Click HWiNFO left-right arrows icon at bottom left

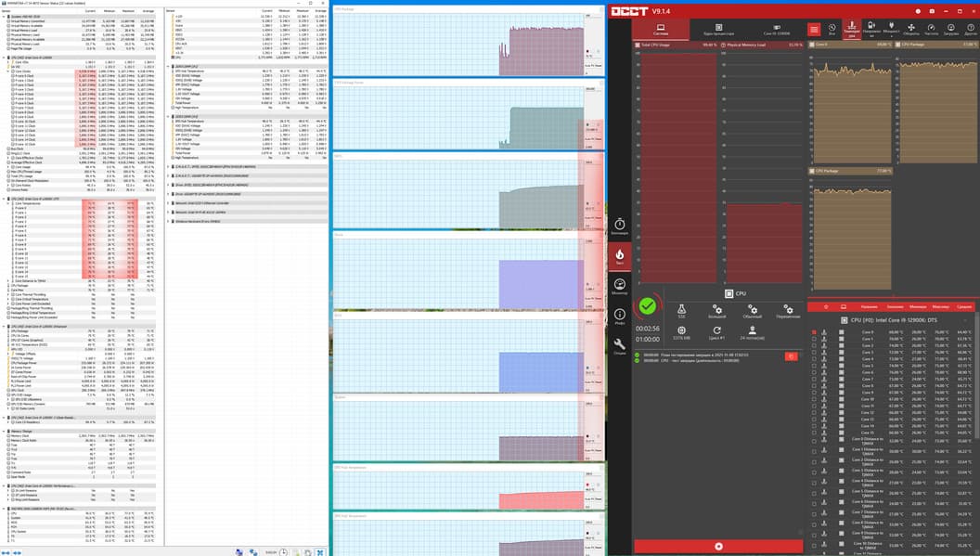pyautogui.click(x=6, y=552)
